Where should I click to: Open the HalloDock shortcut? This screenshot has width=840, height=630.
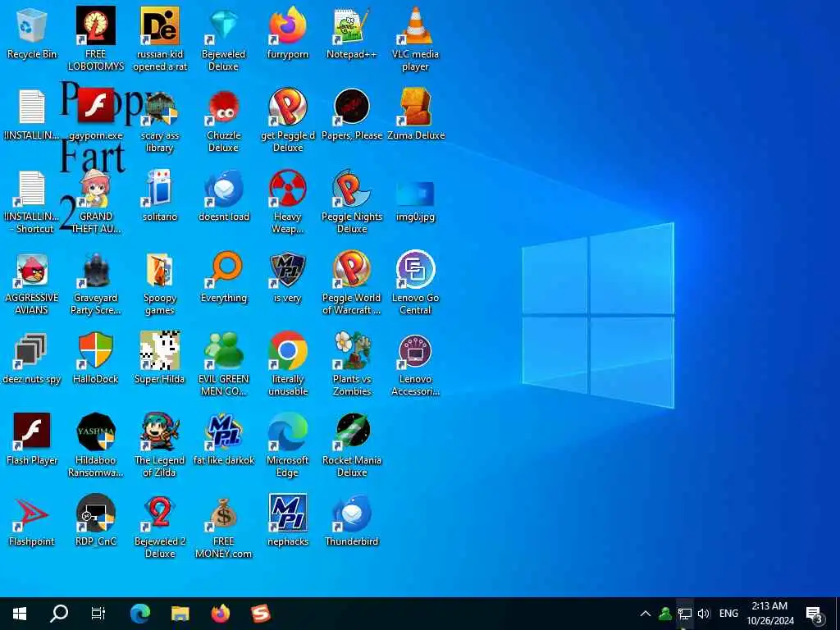[95, 358]
